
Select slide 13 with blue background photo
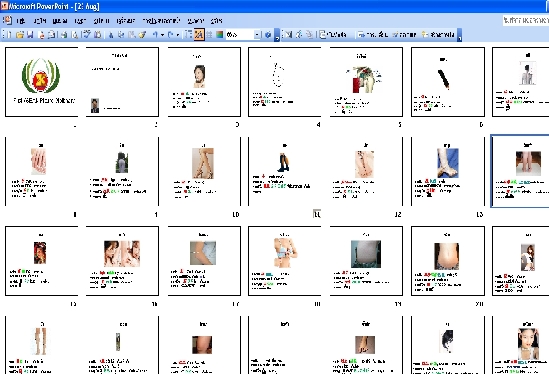pyautogui.click(x=448, y=171)
